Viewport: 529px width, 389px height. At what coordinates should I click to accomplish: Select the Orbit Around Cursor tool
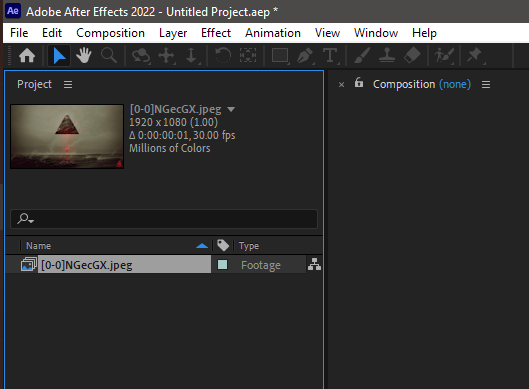(x=141, y=56)
